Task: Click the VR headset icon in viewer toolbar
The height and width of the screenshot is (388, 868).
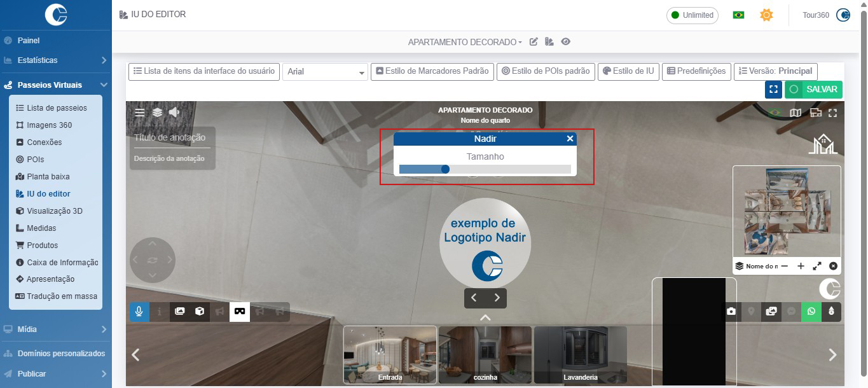Action: pyautogui.click(x=240, y=312)
